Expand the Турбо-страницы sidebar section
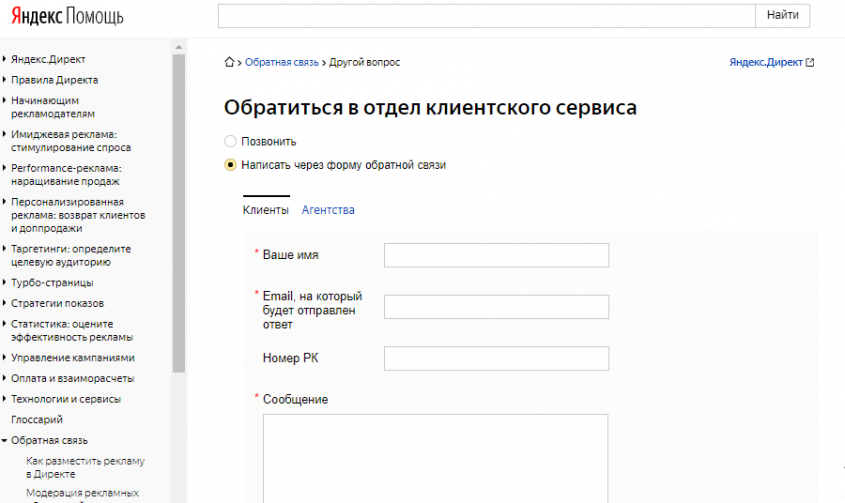 (50, 282)
